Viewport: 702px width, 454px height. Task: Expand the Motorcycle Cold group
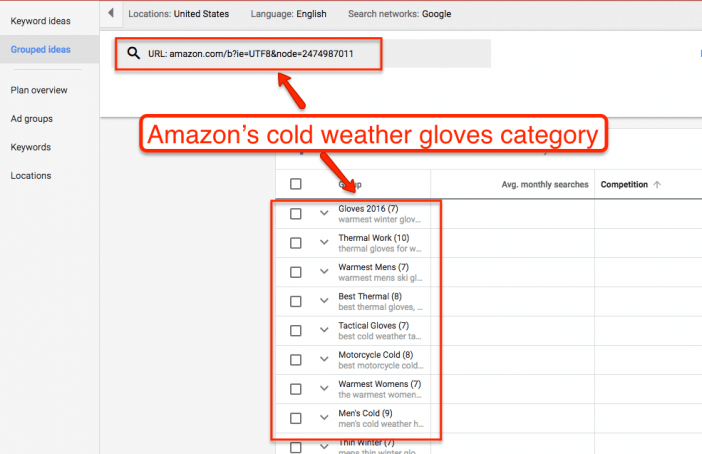tap(324, 359)
